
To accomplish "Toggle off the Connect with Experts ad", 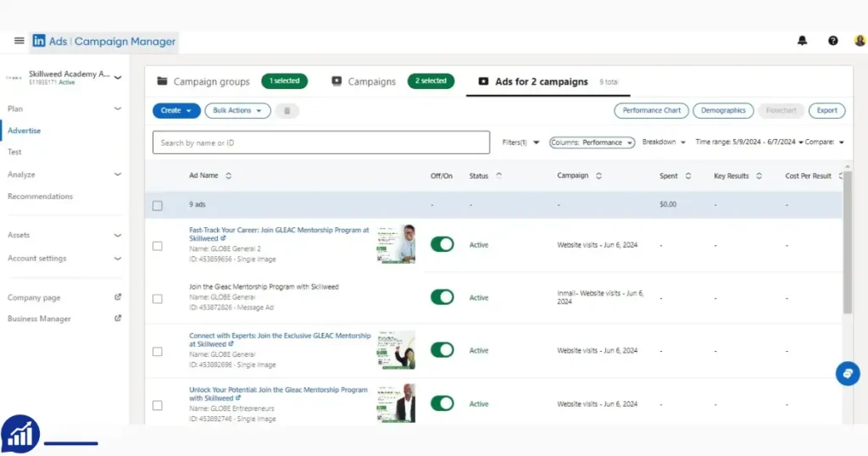I will 442,350.
